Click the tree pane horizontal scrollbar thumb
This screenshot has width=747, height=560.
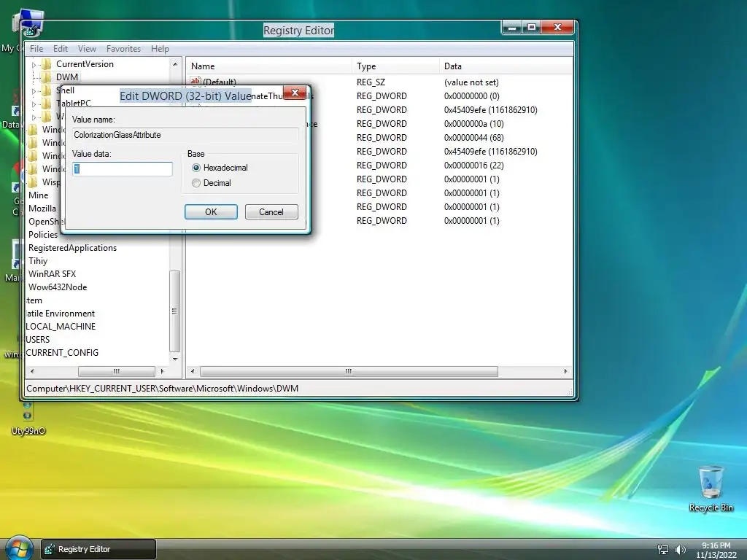pyautogui.click(x=117, y=371)
